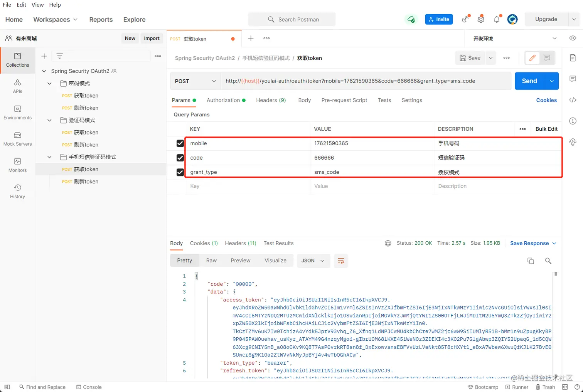This screenshot has height=392, width=583.
Task: Open the notifications bell
Action: click(497, 19)
